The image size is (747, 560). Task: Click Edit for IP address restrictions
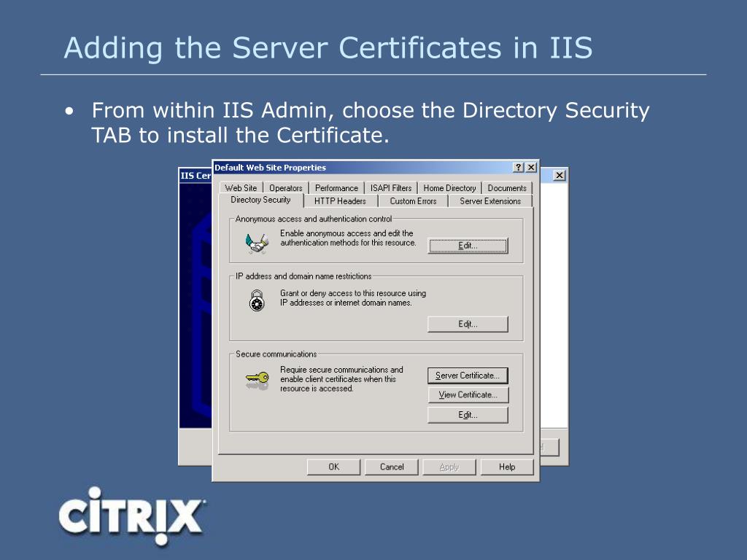[x=468, y=324]
